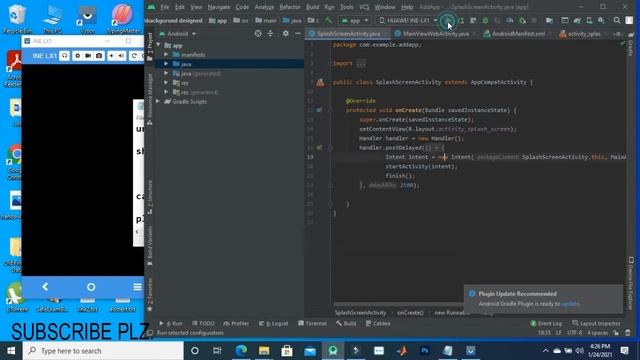
Task: Open SDK Manager toolbar icon
Action: (601, 20)
